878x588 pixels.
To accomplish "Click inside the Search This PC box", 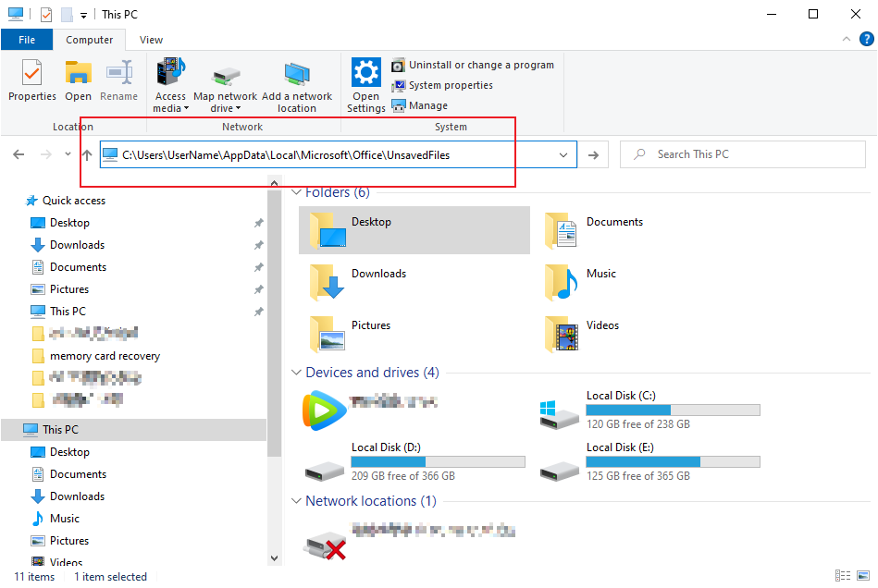I will tap(742, 153).
